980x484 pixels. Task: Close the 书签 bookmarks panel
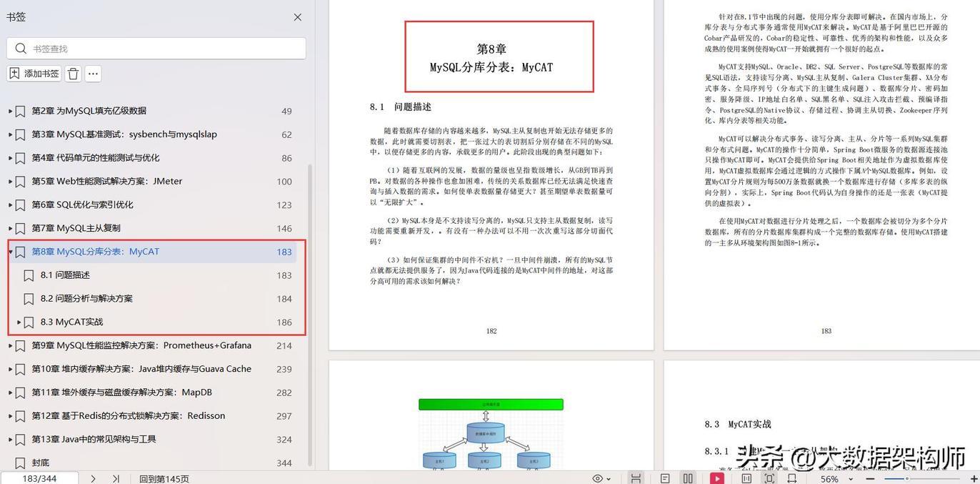tap(298, 17)
